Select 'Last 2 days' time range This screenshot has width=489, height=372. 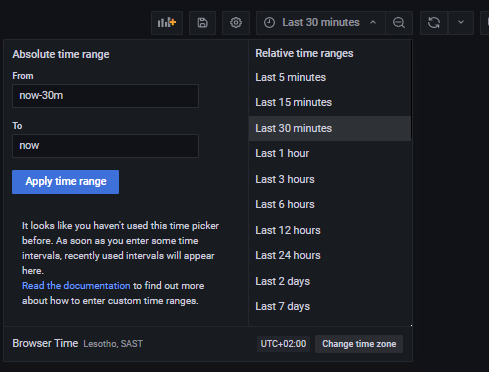pyautogui.click(x=330, y=281)
